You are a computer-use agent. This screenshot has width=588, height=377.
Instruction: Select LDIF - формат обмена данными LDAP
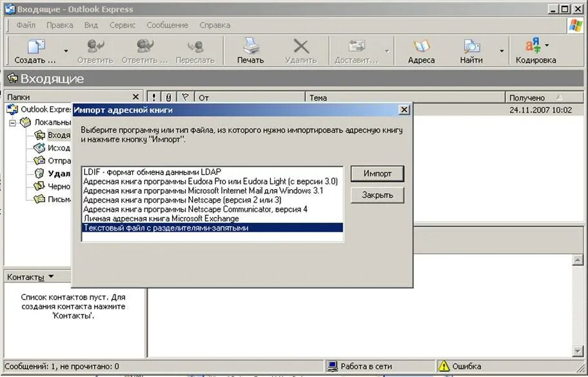212,172
